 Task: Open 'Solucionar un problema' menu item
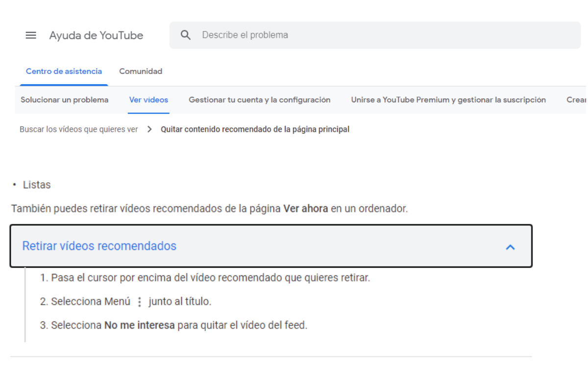tap(64, 100)
